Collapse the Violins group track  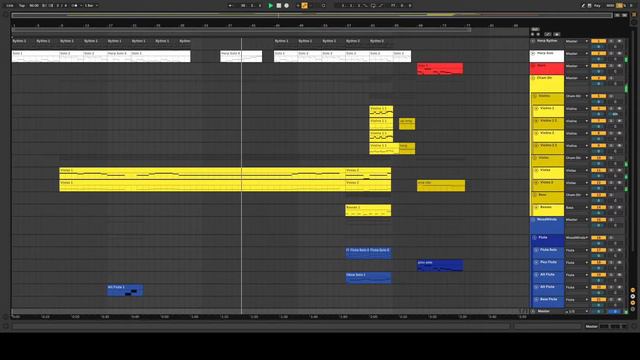pyautogui.click(x=535, y=96)
